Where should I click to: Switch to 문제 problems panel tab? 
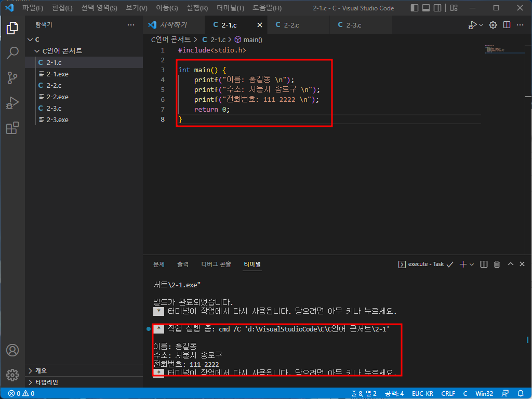(x=159, y=264)
